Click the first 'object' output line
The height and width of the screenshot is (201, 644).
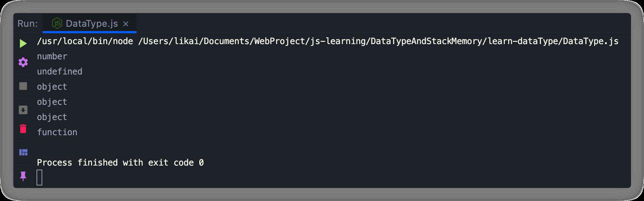[52, 87]
